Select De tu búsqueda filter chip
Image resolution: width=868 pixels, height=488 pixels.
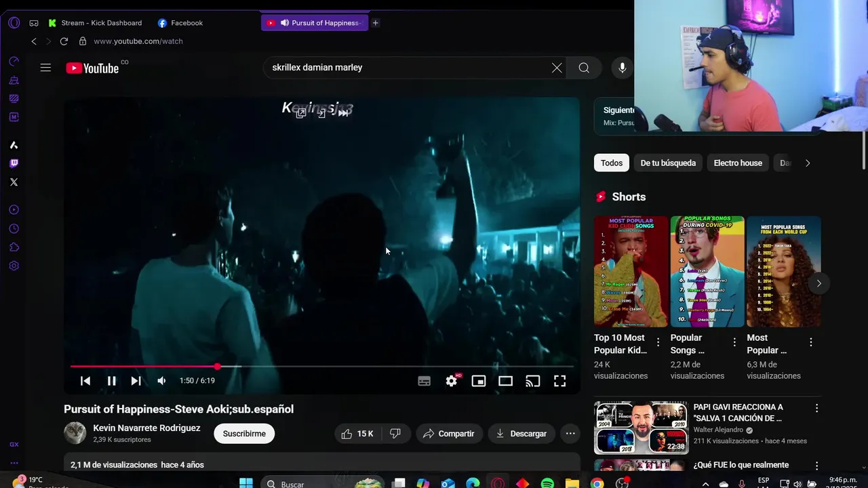668,163
